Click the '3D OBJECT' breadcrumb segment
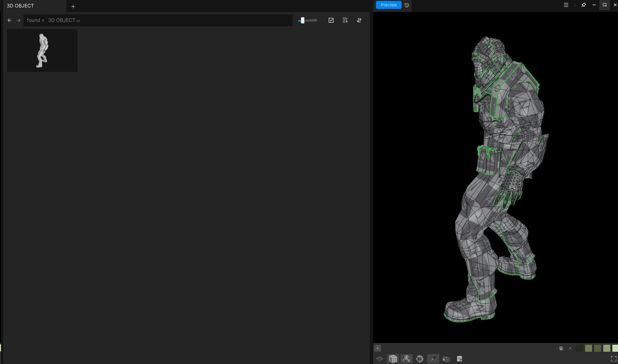 click(61, 20)
